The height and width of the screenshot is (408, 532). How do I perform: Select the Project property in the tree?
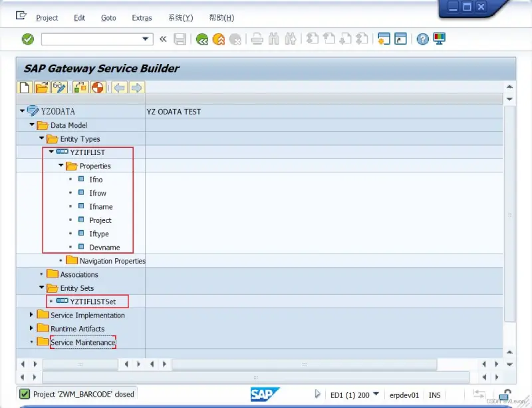pos(100,220)
